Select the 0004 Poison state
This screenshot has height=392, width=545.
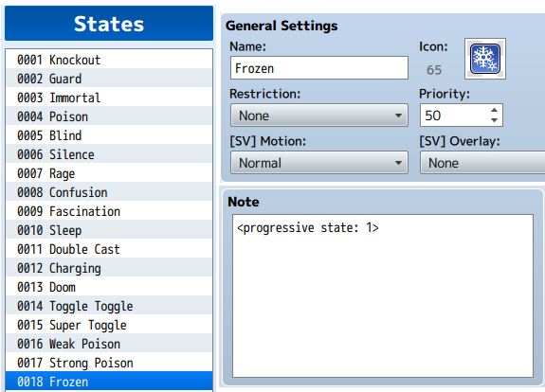tap(109, 116)
